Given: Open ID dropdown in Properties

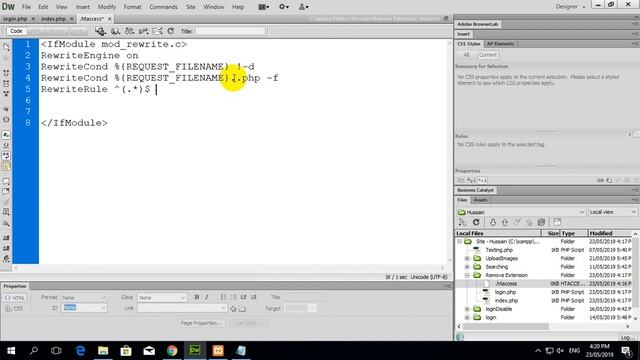Looking at the screenshot, I should click(x=84, y=308).
